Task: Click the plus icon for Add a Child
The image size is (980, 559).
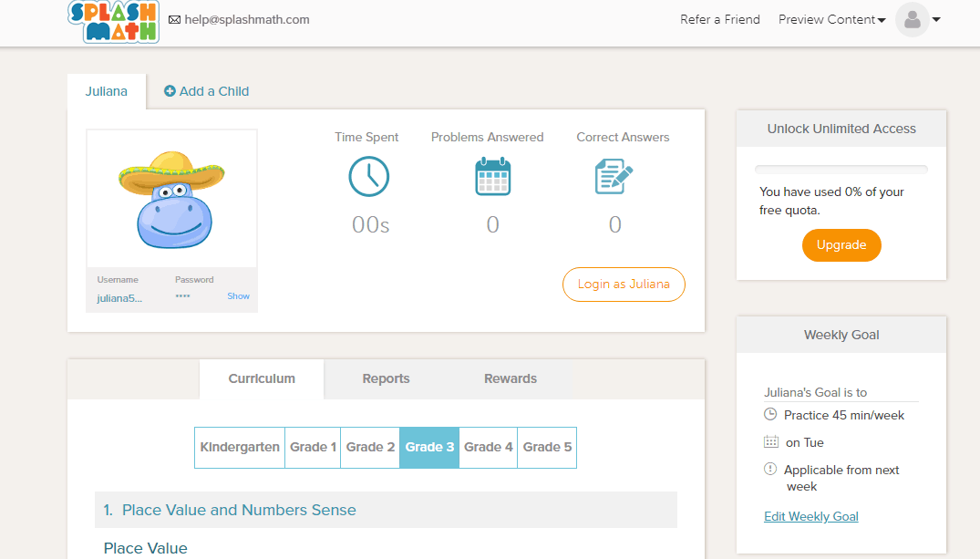Action: pyautogui.click(x=170, y=91)
